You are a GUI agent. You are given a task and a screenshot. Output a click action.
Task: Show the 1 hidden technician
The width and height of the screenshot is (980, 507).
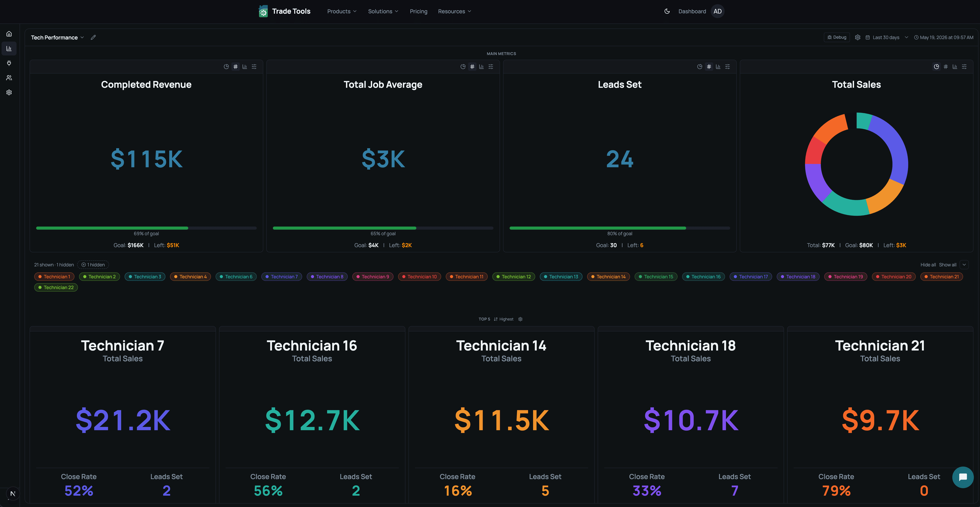(x=93, y=265)
